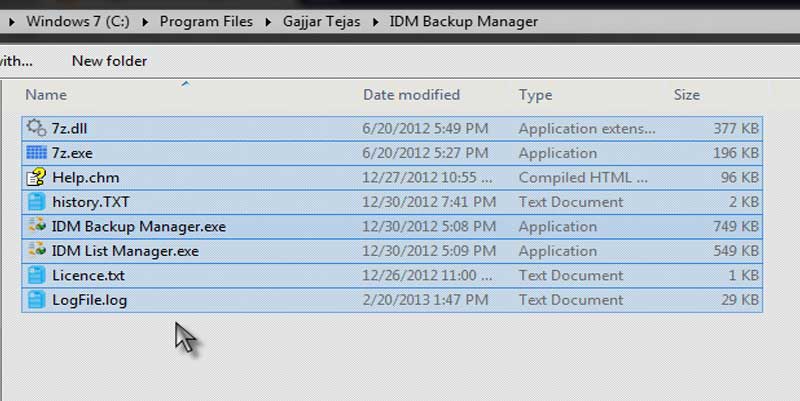Expand the arrow before Program Files
Screen dimensions: 800x401
(145, 22)
